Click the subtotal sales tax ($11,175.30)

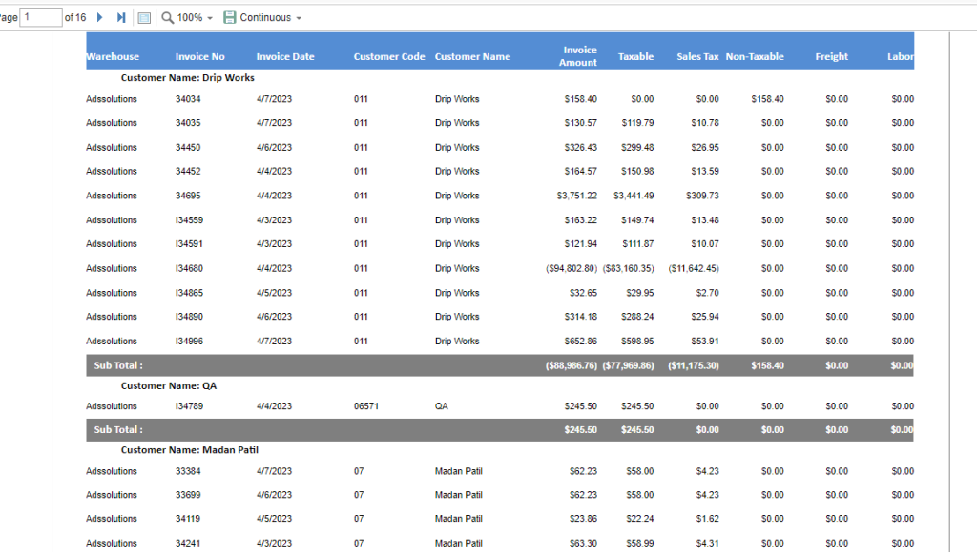(694, 365)
